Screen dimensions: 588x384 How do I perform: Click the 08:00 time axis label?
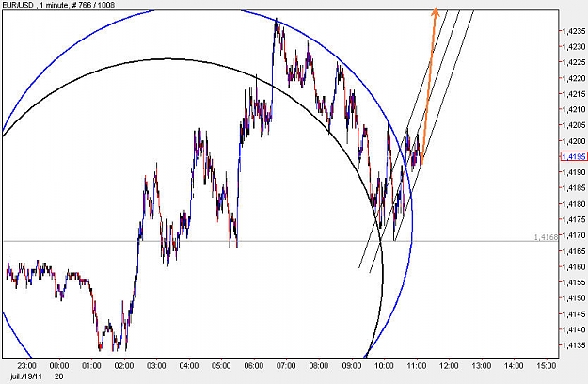[319, 365]
